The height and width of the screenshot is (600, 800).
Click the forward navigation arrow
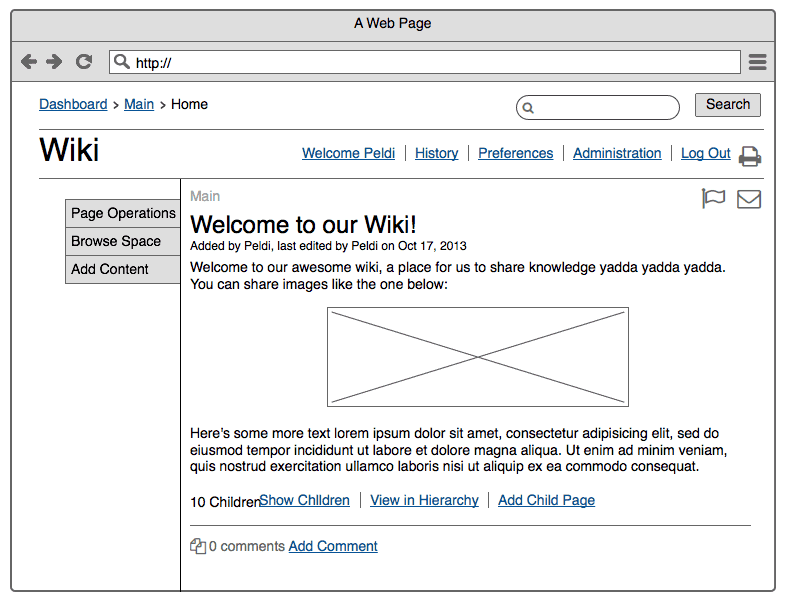click(56, 61)
